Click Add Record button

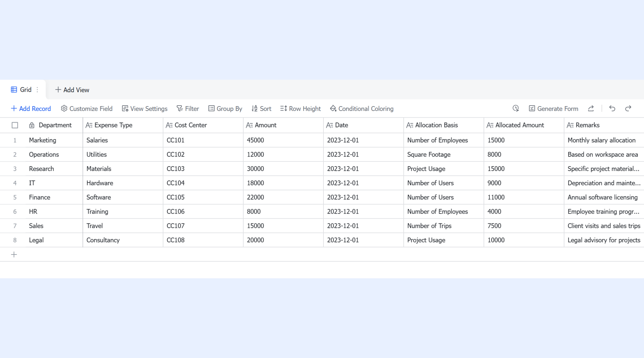tap(31, 109)
